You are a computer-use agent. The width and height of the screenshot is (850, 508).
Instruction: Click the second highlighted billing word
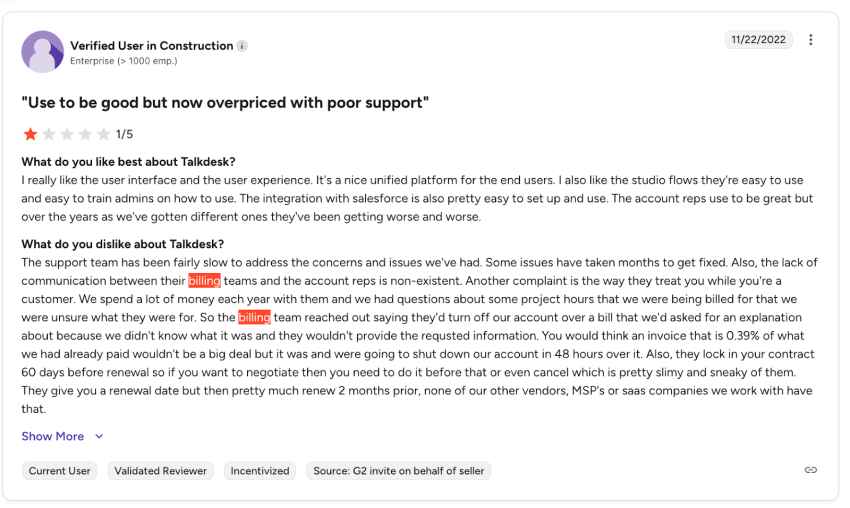pyautogui.click(x=254, y=317)
